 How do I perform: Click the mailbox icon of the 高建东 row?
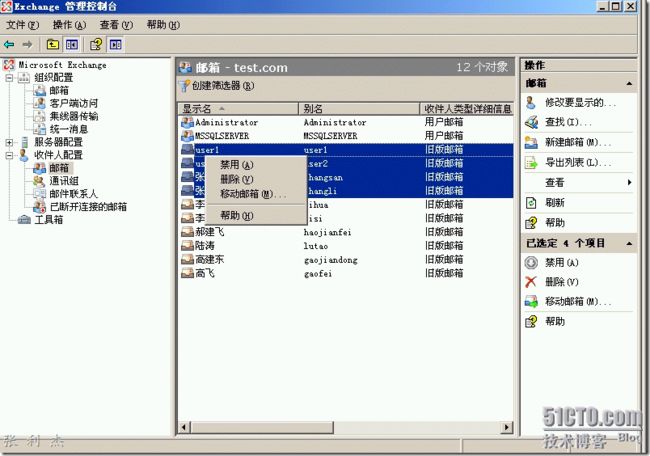(187, 260)
